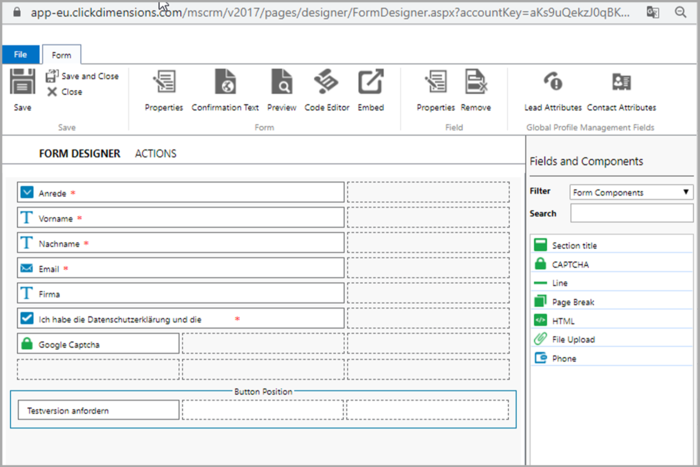This screenshot has width=700, height=467.
Task: Select the Vorname text field
Action: coord(181,218)
